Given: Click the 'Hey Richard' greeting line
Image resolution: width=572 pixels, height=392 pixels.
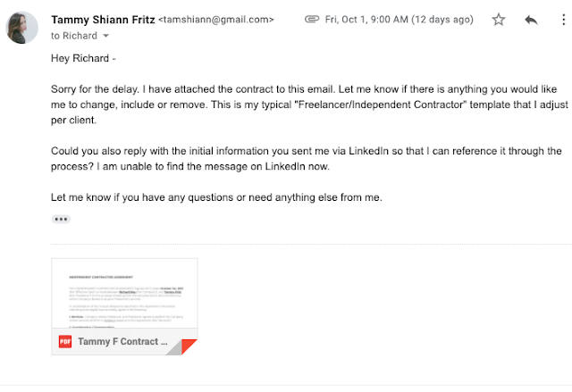Looking at the screenshot, I should tap(83, 58).
